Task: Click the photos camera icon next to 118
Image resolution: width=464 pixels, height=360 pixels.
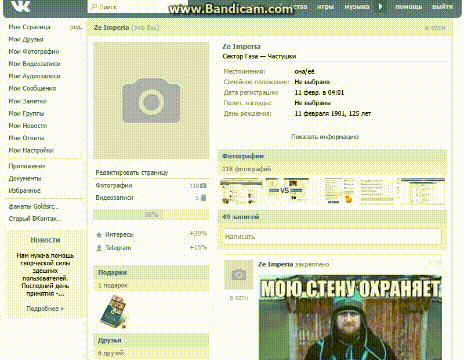Action: [203, 186]
